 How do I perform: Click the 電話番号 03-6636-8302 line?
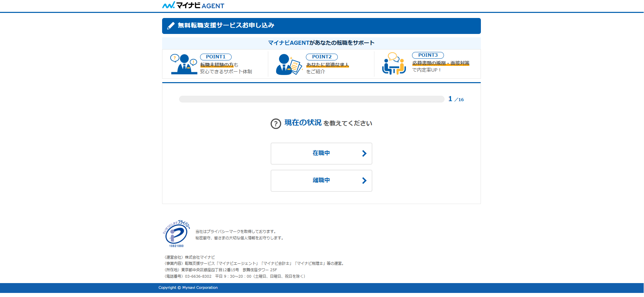pyautogui.click(x=235, y=276)
